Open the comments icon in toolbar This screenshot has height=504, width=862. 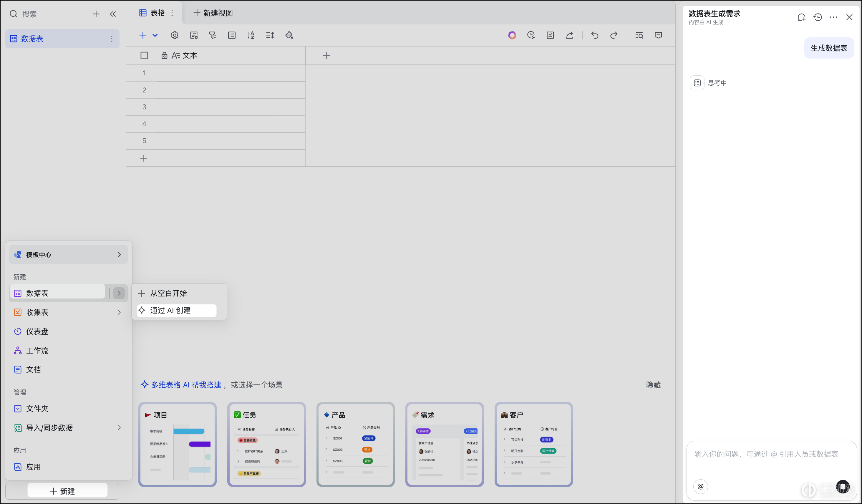coord(658,35)
